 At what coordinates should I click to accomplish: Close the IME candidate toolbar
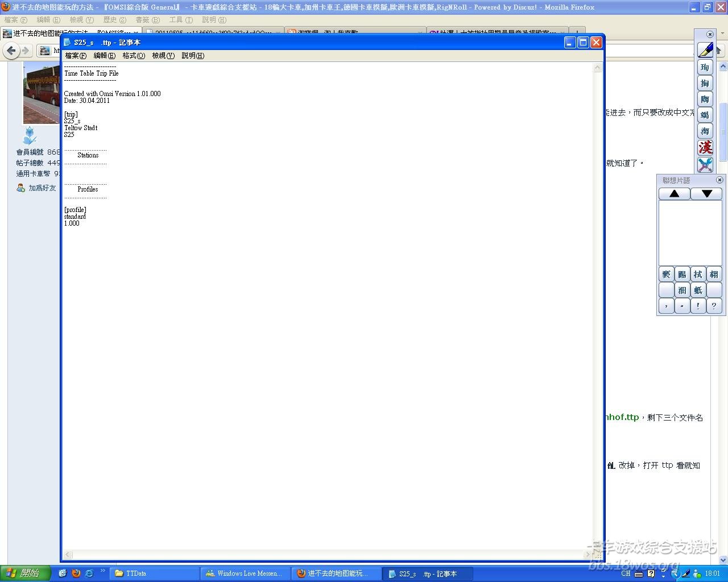710,34
